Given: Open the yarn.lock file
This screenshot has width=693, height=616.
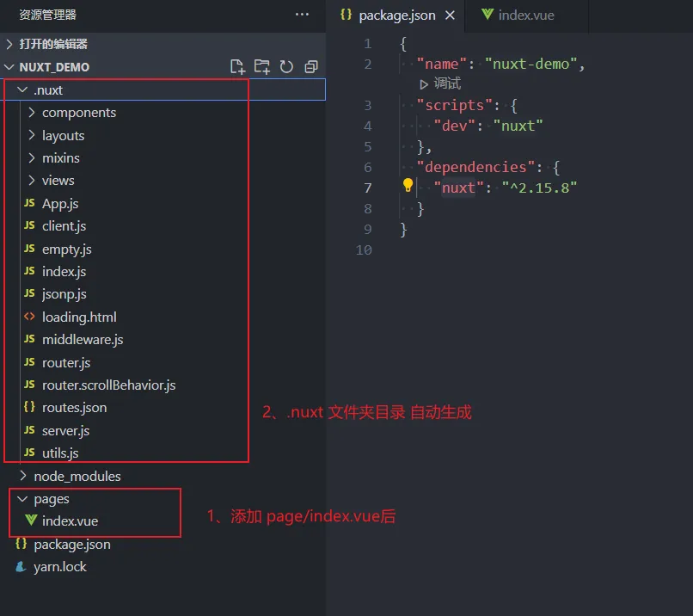Looking at the screenshot, I should (59, 567).
